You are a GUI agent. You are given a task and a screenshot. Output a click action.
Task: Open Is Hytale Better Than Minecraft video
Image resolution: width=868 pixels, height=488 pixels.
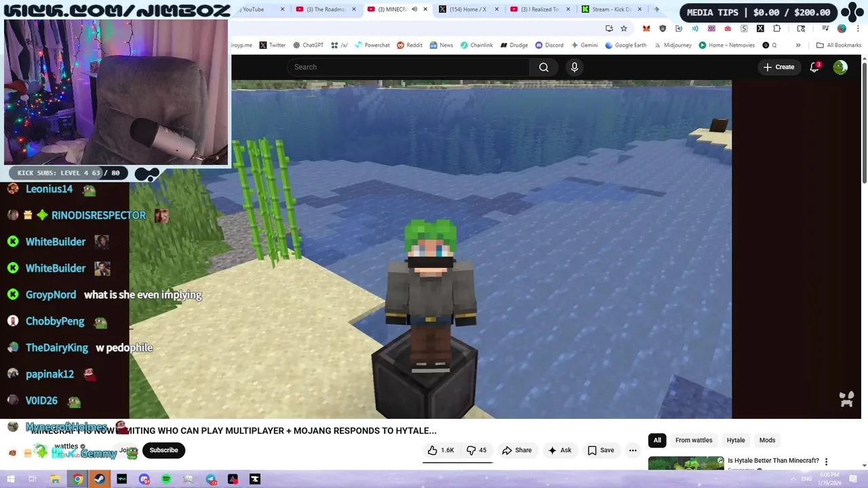pos(773,461)
